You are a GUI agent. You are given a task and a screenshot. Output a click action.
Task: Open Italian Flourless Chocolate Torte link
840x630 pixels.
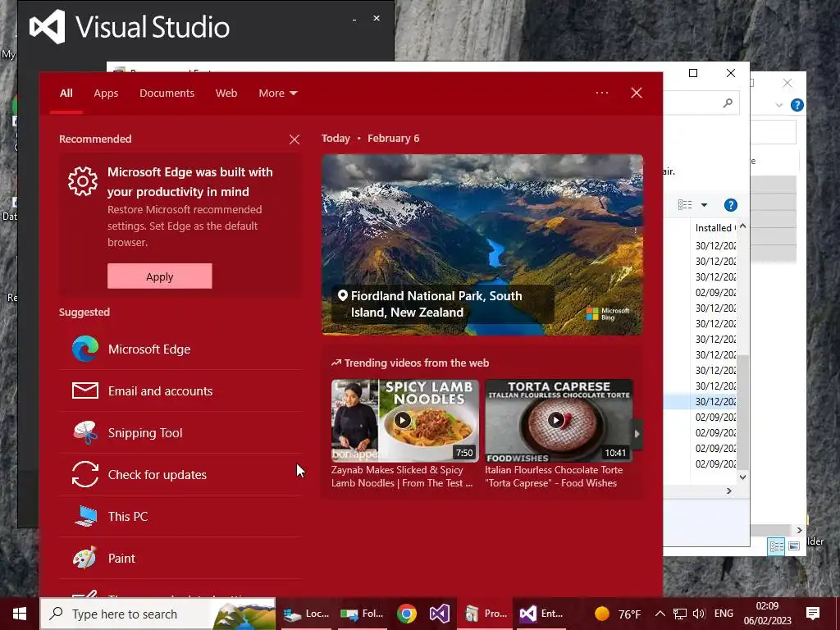(554, 477)
